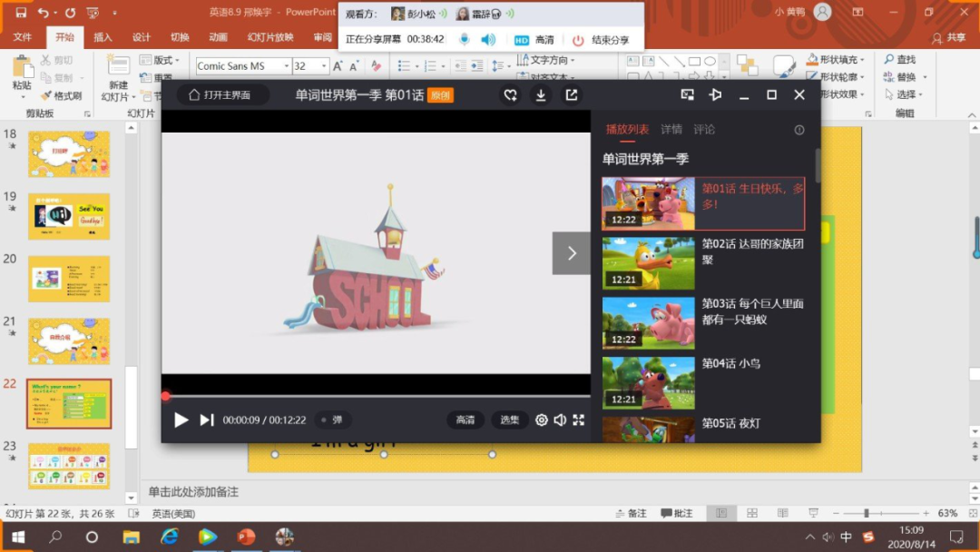Click playlist info icon
The height and width of the screenshot is (552, 980).
point(799,130)
